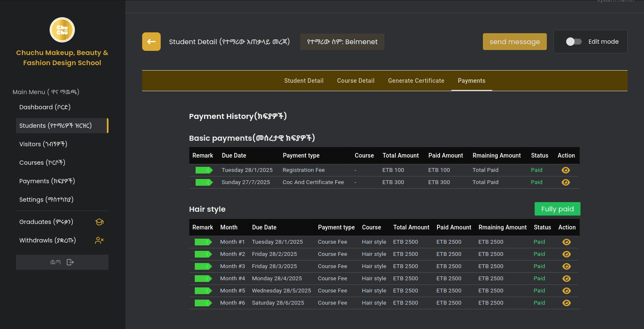Open Payments in sidebar menu
The image size is (644, 329).
pos(62,181)
